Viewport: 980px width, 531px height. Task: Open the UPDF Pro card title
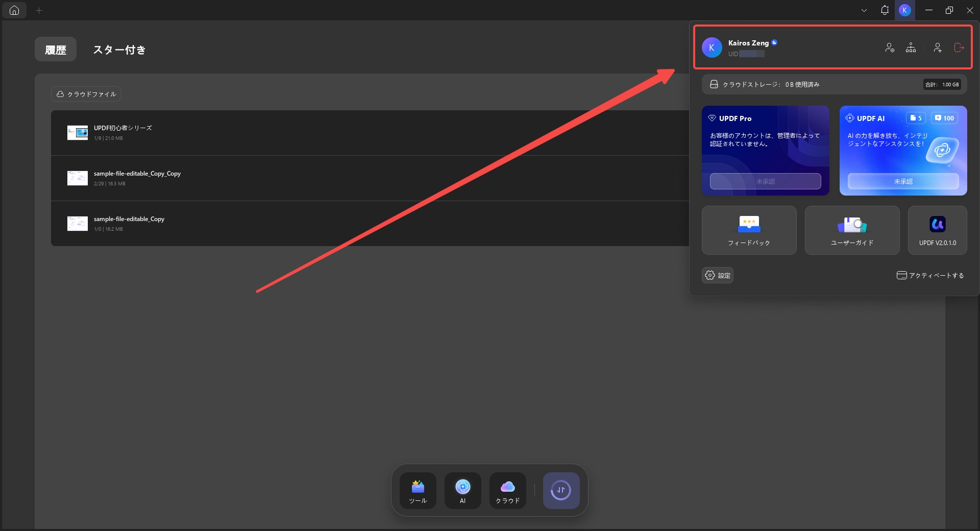(x=735, y=118)
